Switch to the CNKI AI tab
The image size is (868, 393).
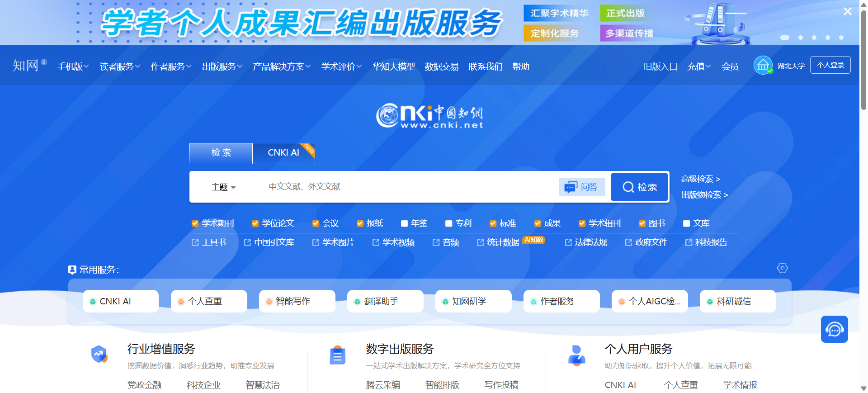283,153
